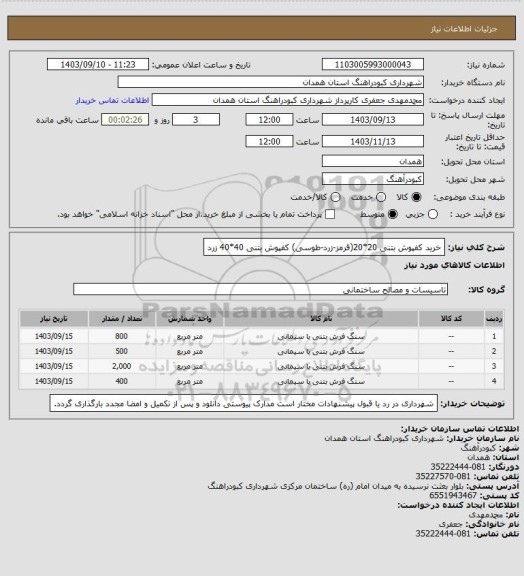Click the general description field about کفپوش بتنی
524x576 pixels.
324,248
